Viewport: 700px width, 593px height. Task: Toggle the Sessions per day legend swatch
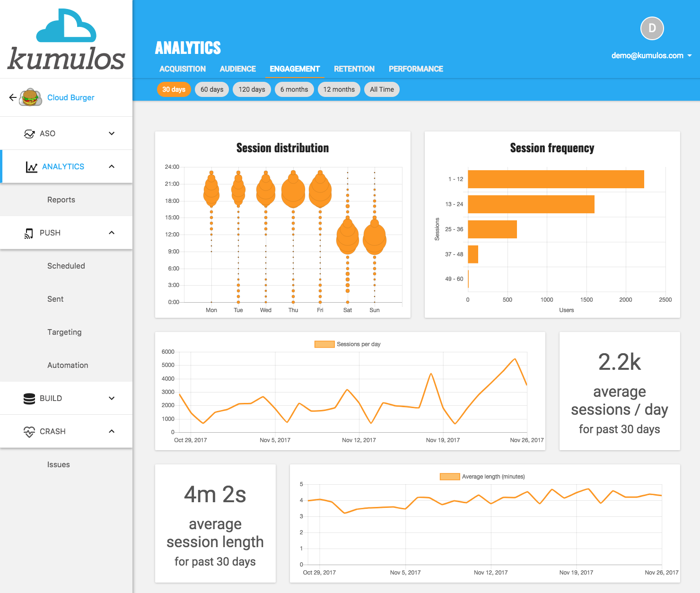point(324,344)
